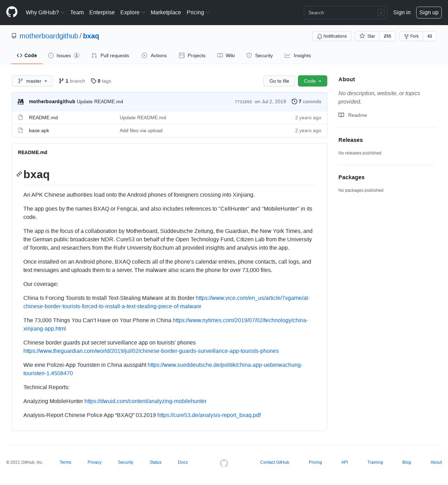The image size is (448, 485).
Task: Open Status in the footer
Action: [156, 462]
